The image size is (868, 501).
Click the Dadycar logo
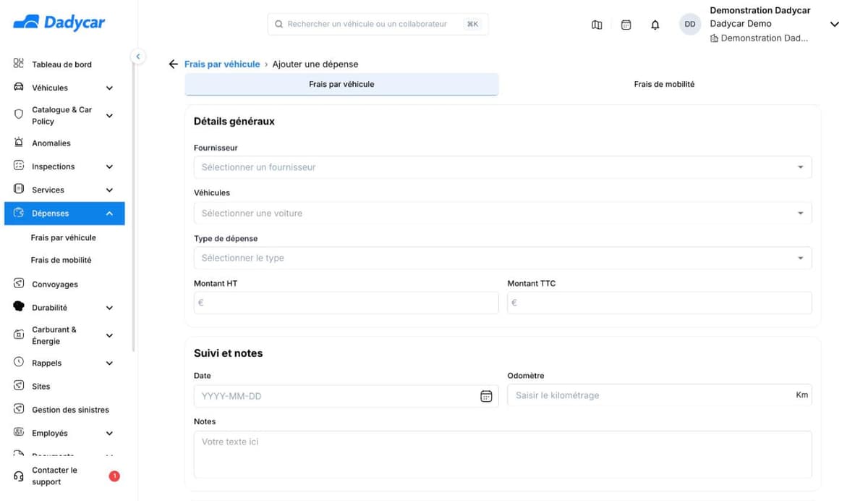(x=59, y=22)
